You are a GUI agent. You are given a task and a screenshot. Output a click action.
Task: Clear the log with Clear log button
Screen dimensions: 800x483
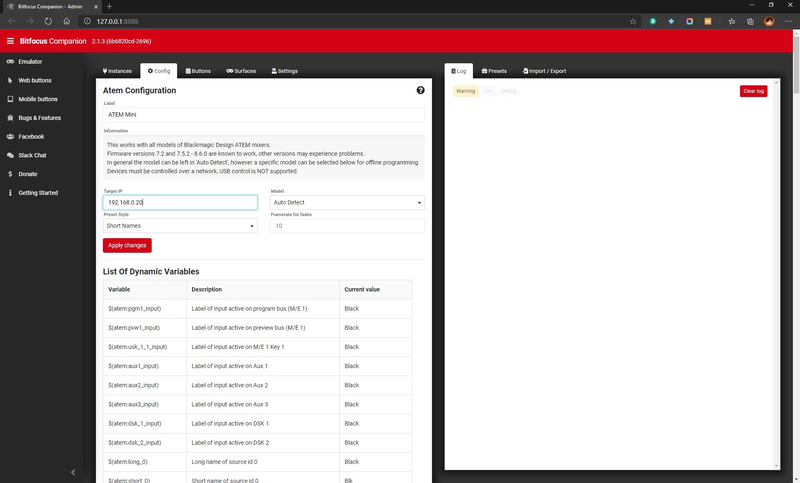pos(754,91)
